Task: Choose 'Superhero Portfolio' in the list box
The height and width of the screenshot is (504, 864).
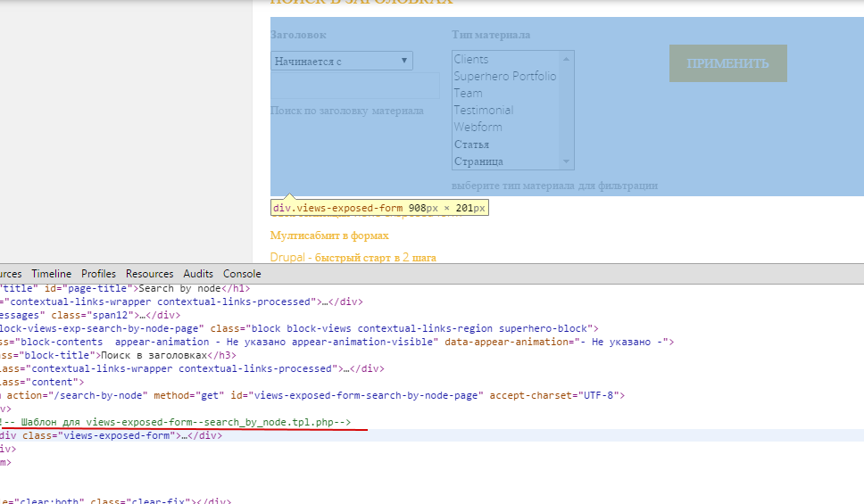Action: coord(504,76)
